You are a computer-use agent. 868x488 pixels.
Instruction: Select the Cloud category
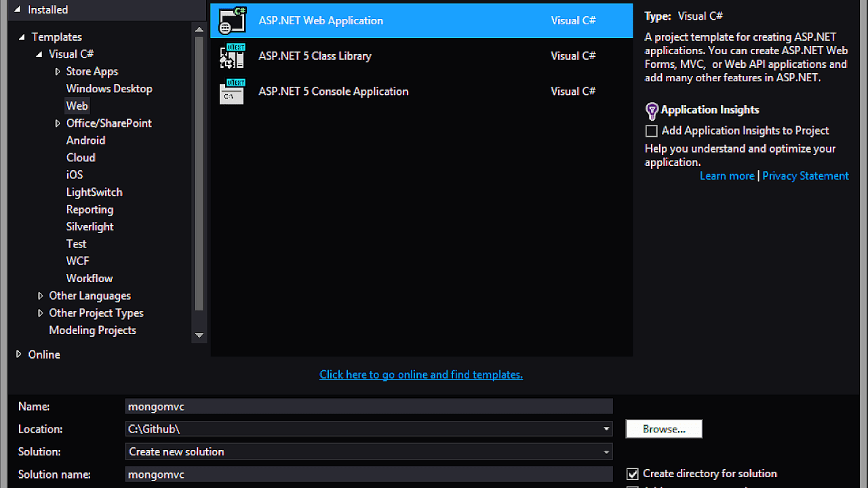81,157
